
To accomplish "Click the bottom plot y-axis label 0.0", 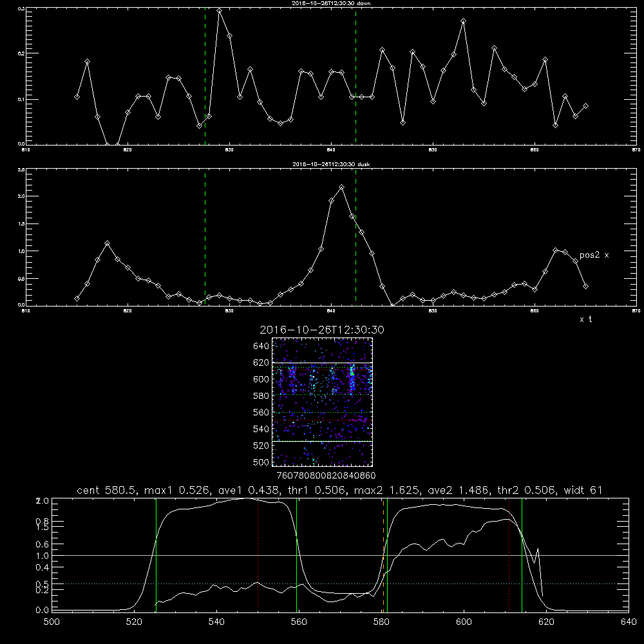I will (43, 611).
